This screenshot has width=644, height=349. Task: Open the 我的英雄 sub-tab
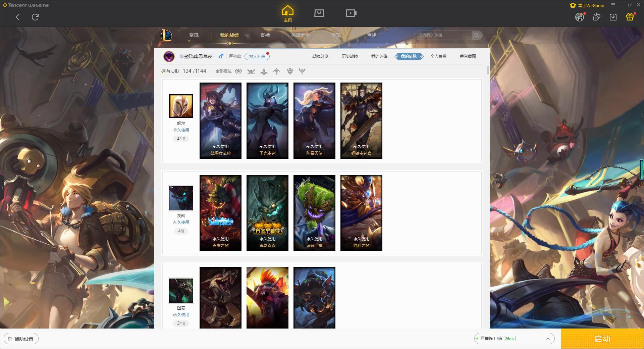pos(379,56)
